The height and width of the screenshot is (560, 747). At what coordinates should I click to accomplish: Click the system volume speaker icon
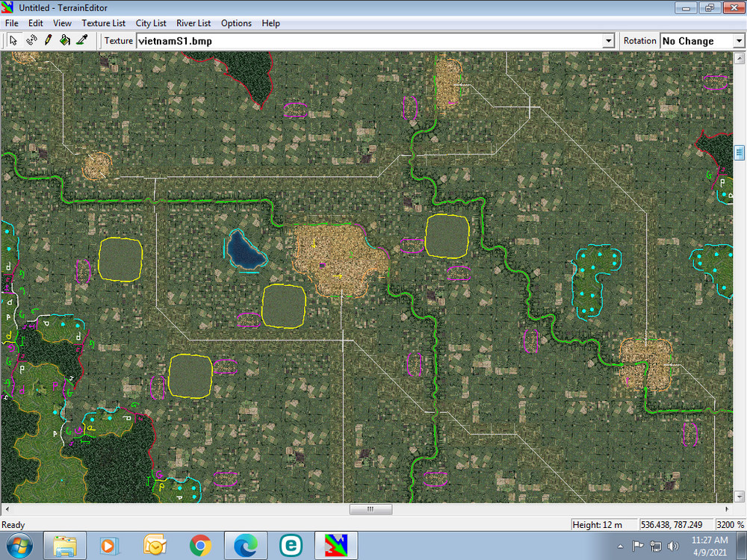(x=673, y=546)
